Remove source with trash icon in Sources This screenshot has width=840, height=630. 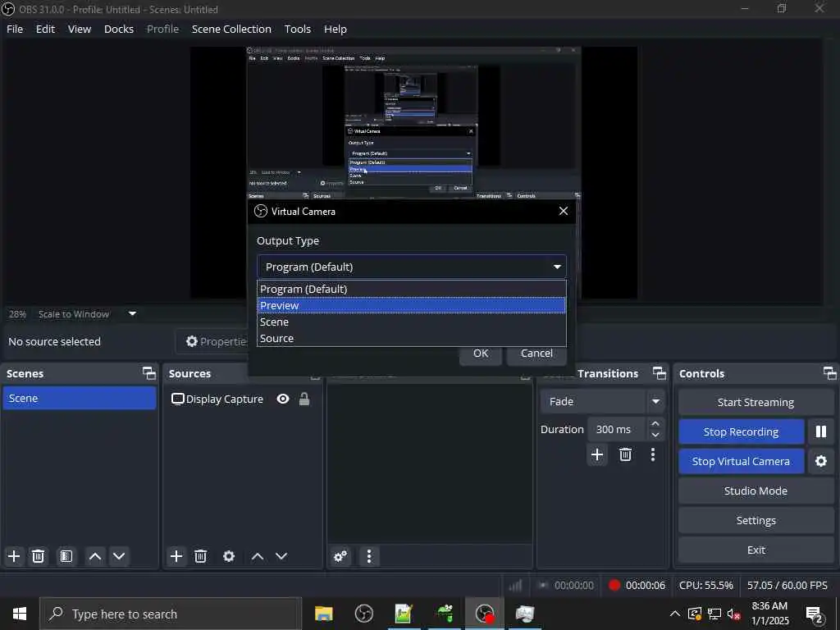pos(200,556)
